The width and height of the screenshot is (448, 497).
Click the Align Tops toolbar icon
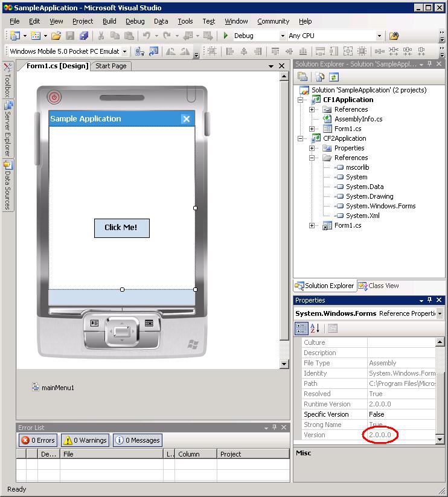point(275,51)
